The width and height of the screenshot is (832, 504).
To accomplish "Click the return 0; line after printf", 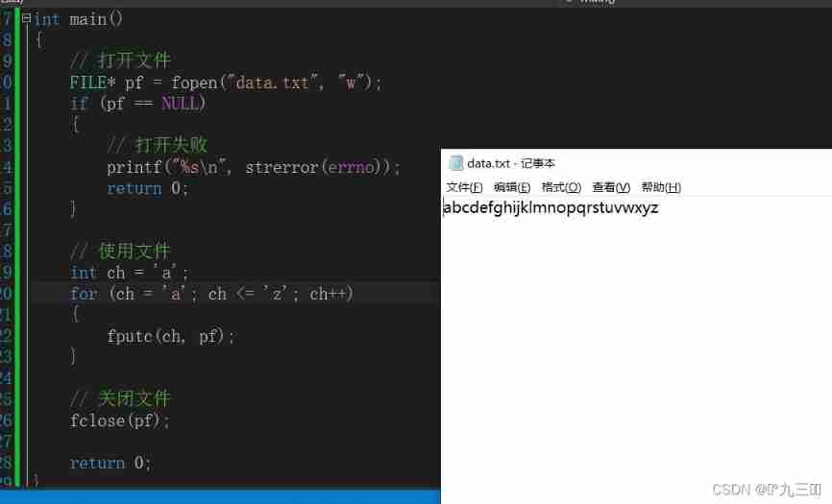I will click(148, 188).
